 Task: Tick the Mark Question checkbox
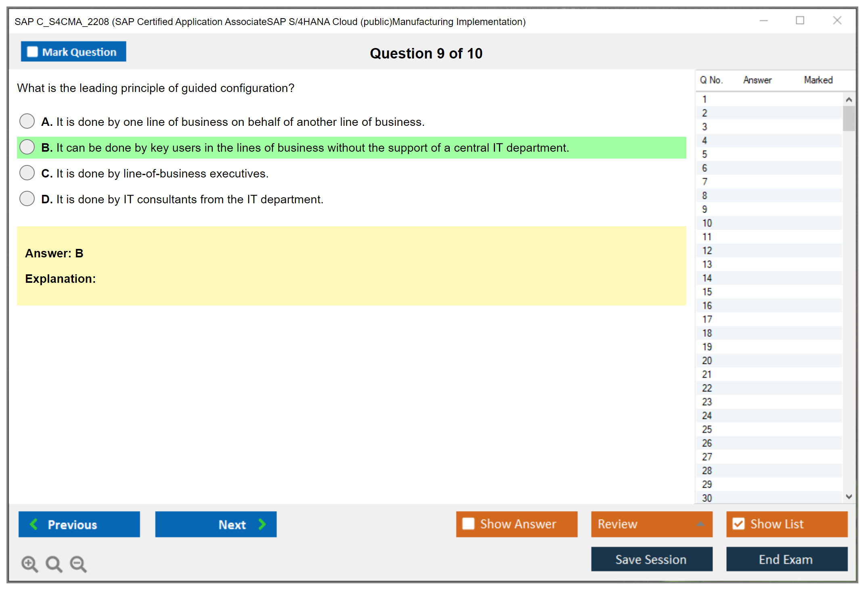coord(32,52)
